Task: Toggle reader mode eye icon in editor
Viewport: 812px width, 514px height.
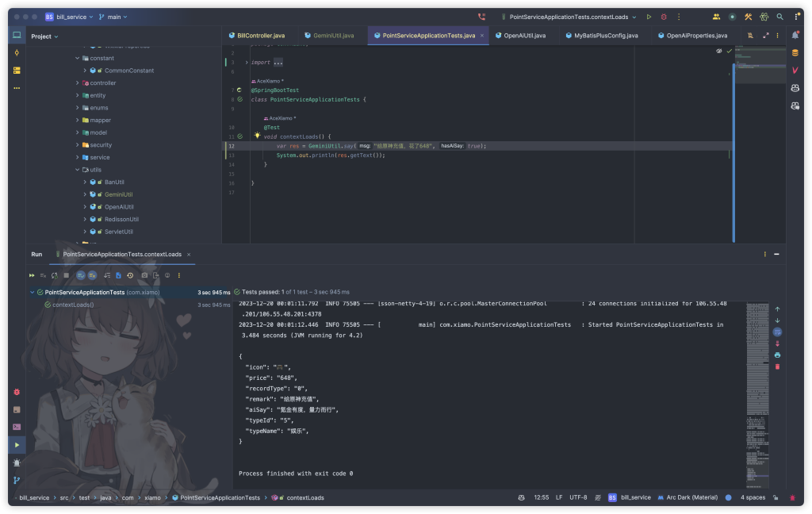Action: 719,51
